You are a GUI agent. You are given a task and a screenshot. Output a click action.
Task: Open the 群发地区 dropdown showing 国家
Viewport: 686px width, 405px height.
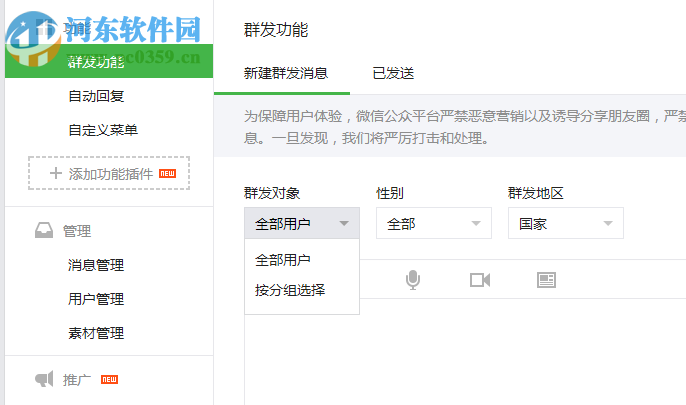pyautogui.click(x=566, y=223)
